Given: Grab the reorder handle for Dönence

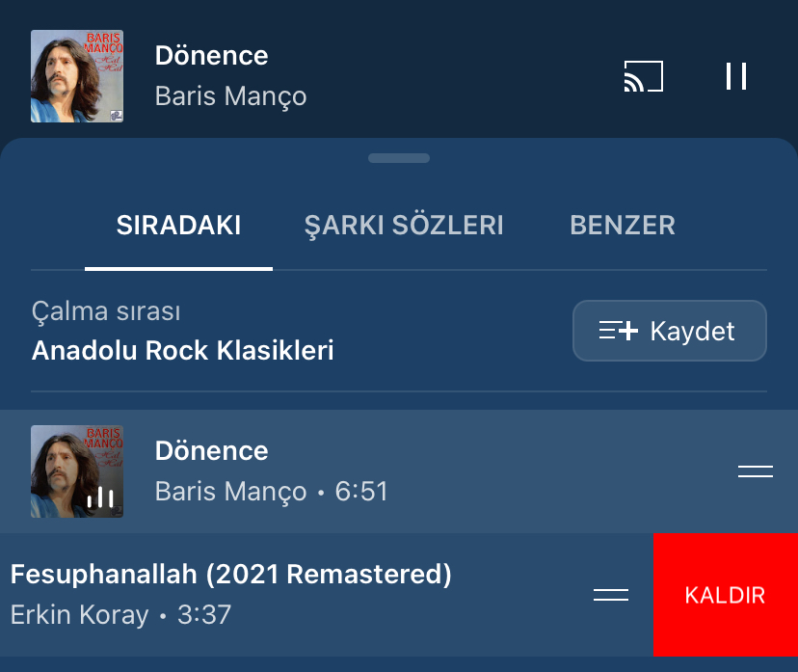Looking at the screenshot, I should coord(756,471).
